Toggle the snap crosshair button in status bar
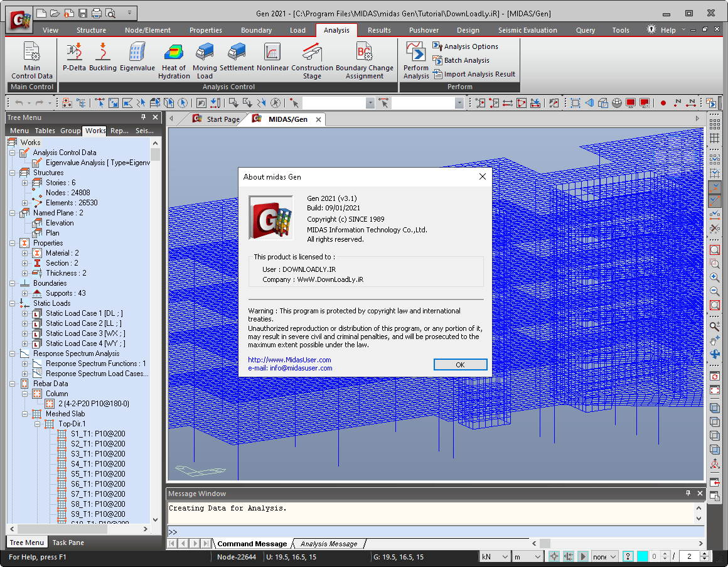The width and height of the screenshot is (728, 567). [554, 556]
